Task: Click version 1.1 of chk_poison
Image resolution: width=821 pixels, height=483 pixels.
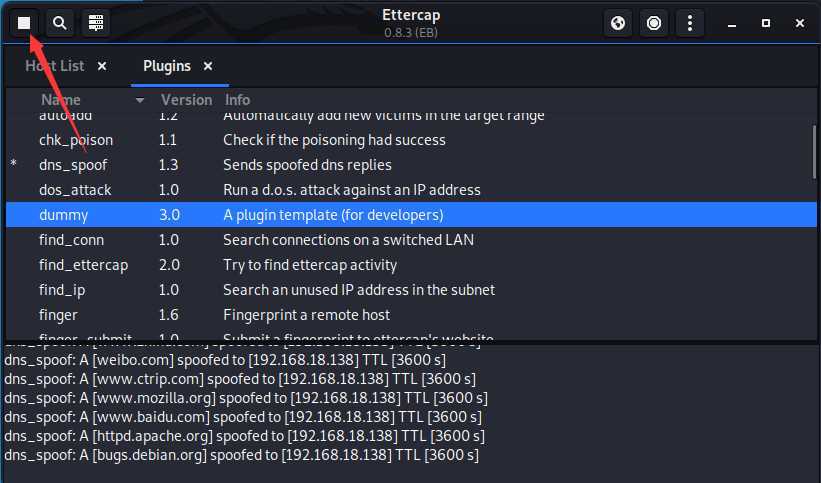Action: (x=168, y=140)
